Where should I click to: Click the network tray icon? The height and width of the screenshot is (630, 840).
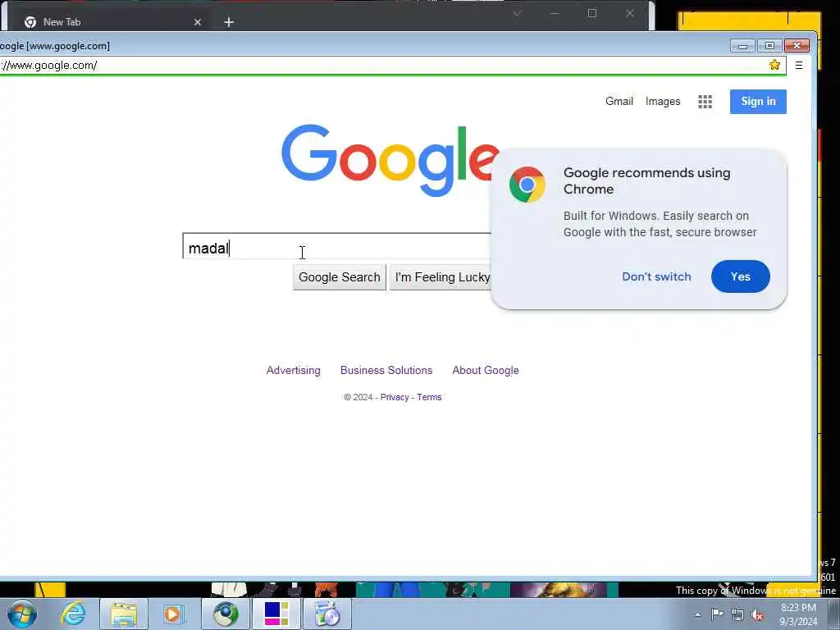737,615
